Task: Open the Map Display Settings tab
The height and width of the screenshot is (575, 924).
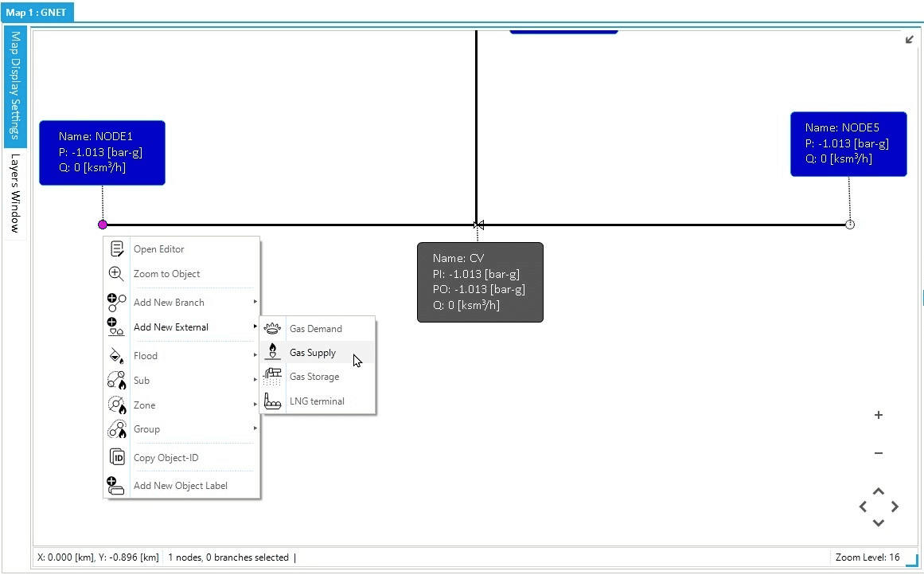Action: coord(15,86)
